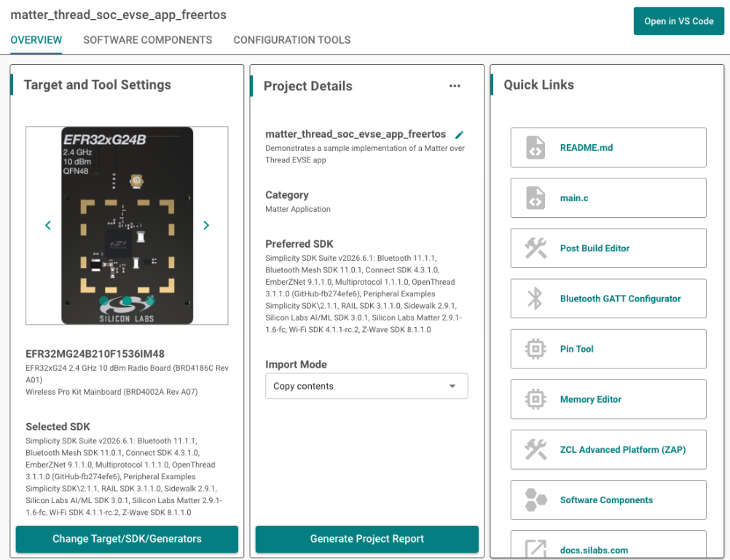Image resolution: width=730 pixels, height=560 pixels.
Task: Open the Software Components quick link
Action: 608,500
